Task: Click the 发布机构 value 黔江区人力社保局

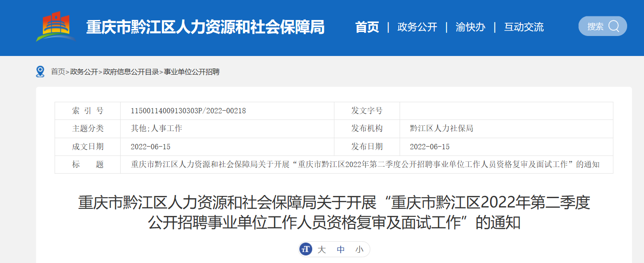Action: coord(441,129)
